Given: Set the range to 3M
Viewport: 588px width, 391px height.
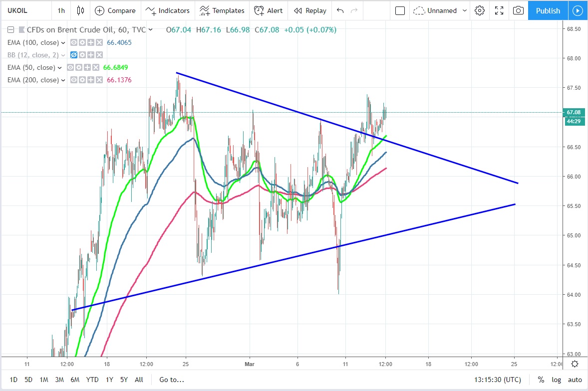Looking at the screenshot, I should (x=59, y=380).
